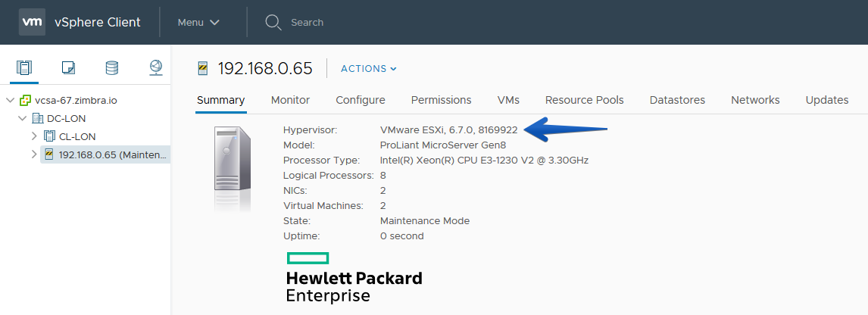Switch to the Summary tab

click(221, 100)
